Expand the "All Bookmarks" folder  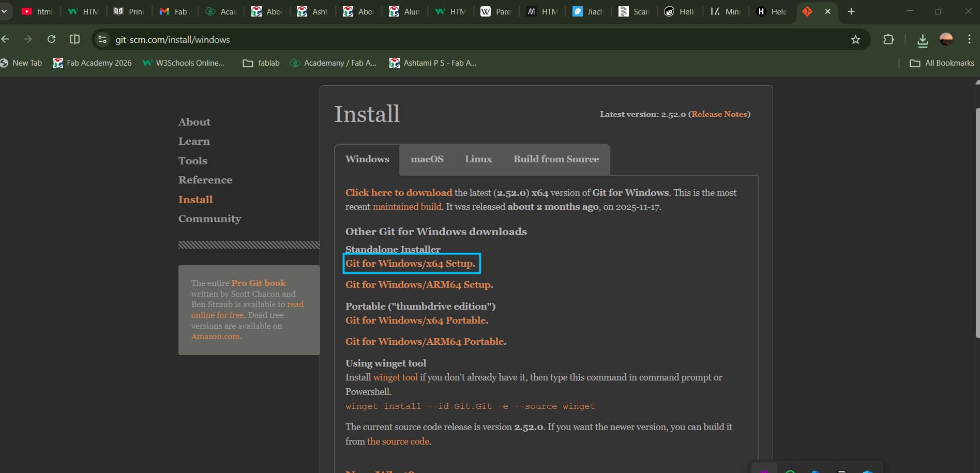pyautogui.click(x=942, y=63)
